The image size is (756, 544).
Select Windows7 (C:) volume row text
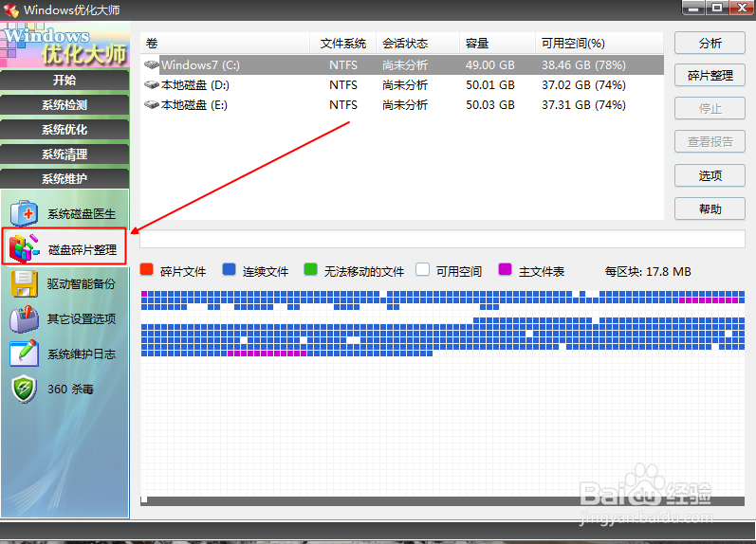(x=200, y=65)
